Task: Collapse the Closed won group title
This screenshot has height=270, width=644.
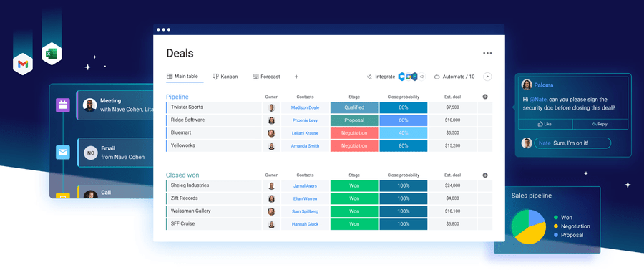Action: pyautogui.click(x=182, y=175)
